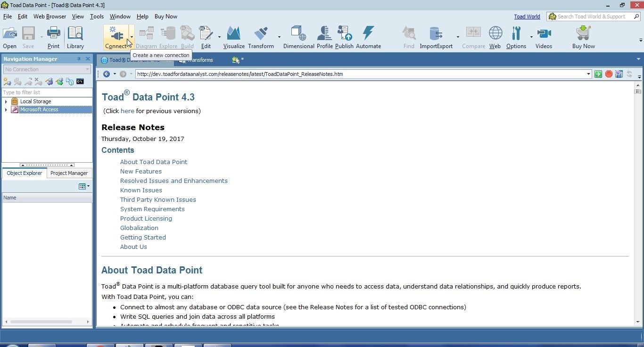Click the 'here' previous versions link

click(127, 111)
